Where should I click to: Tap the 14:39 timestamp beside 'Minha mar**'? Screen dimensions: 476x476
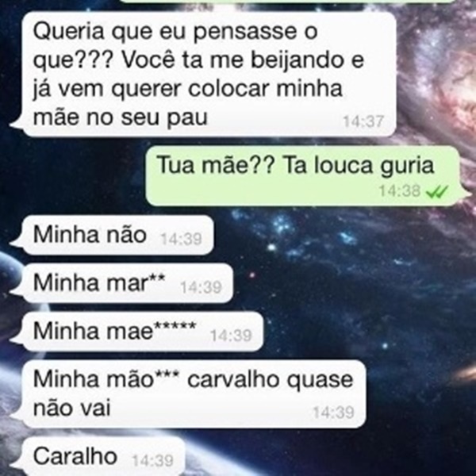[201, 287]
